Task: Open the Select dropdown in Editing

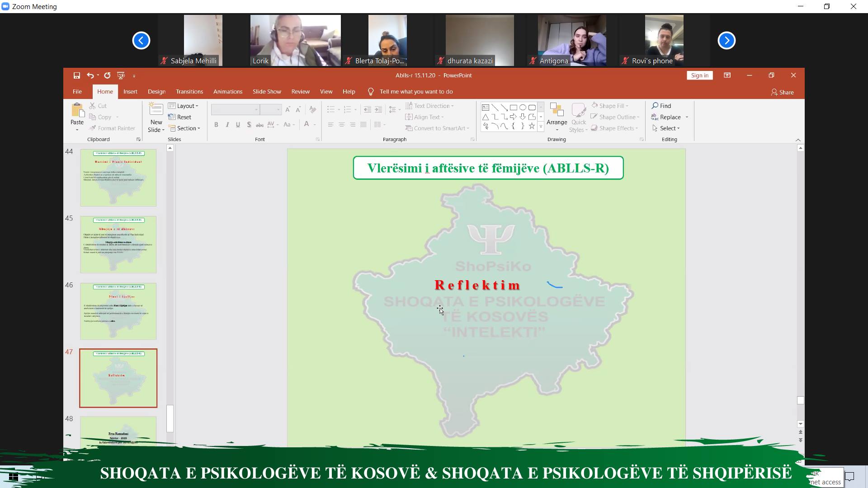Action: pos(666,128)
